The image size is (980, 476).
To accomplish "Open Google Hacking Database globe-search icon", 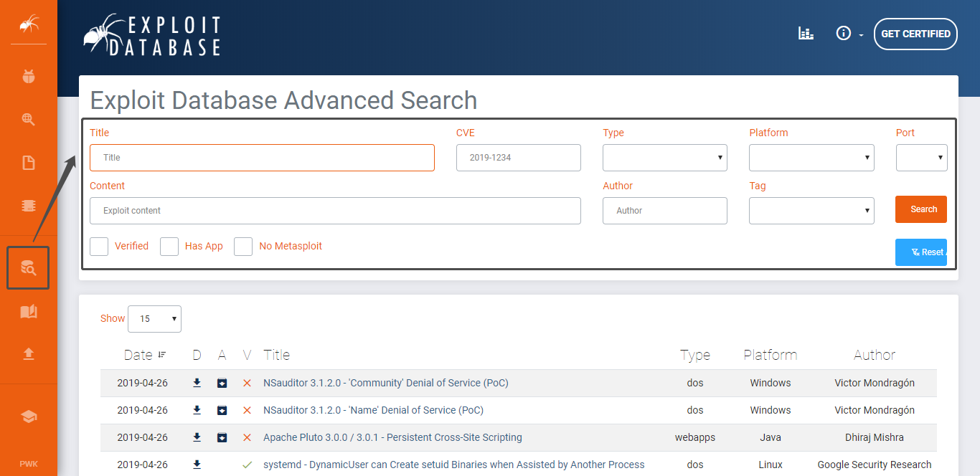I will [29, 120].
